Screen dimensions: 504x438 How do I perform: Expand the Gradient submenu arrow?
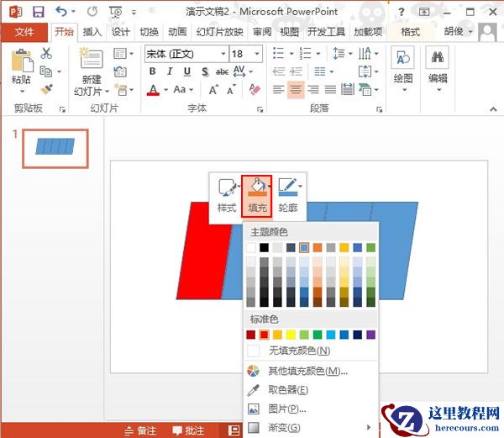click(x=369, y=427)
